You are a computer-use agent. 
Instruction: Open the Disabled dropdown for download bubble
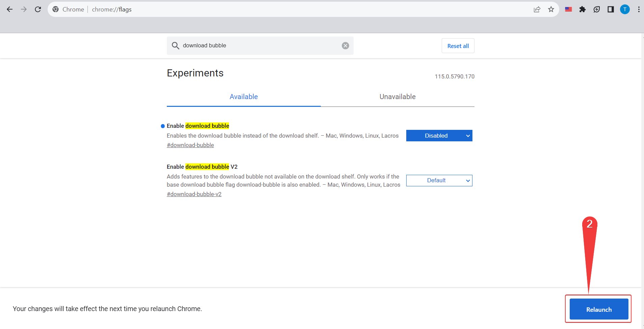tap(439, 136)
